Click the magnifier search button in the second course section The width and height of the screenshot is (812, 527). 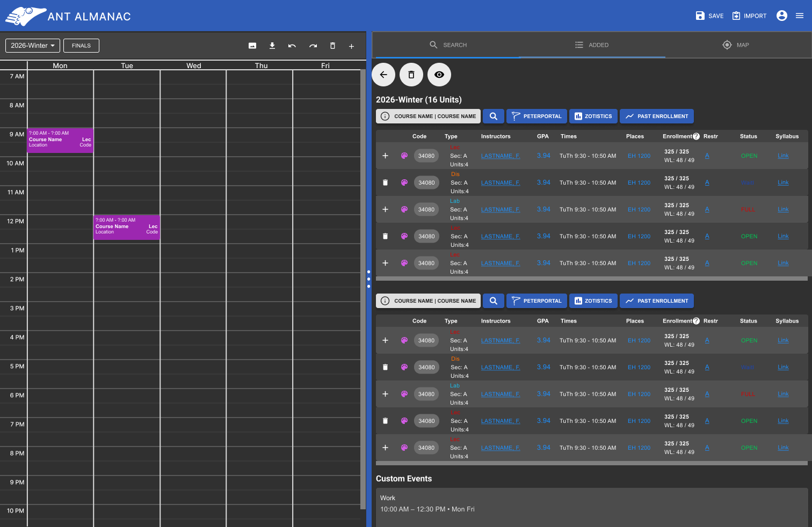[x=494, y=301]
